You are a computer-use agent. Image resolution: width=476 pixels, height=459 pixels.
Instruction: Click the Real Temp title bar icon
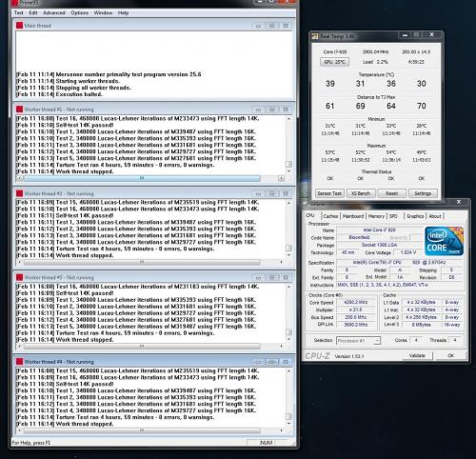tap(314, 36)
